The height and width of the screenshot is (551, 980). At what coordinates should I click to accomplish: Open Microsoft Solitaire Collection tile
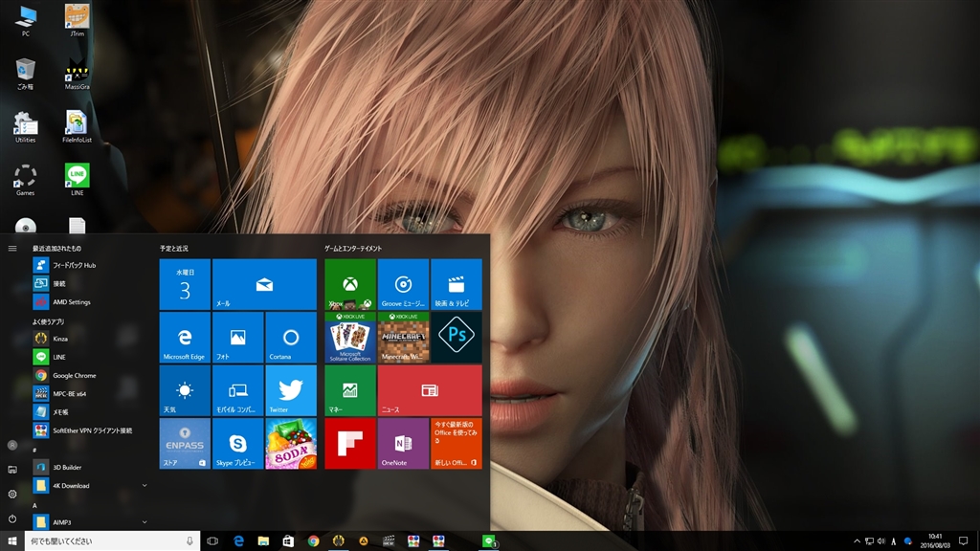coord(350,338)
